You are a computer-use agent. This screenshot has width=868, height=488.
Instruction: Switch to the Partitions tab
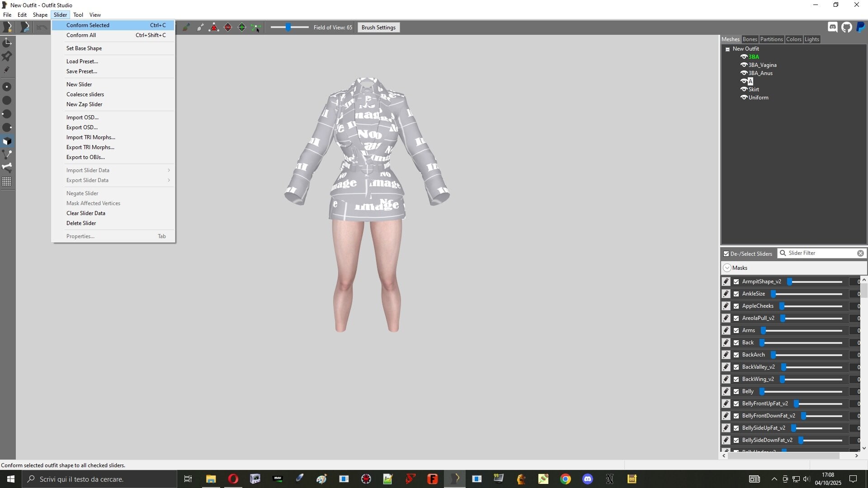coord(771,39)
